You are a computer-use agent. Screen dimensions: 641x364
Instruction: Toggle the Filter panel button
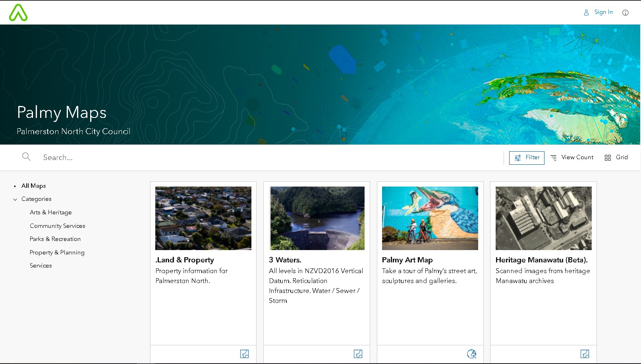(527, 158)
